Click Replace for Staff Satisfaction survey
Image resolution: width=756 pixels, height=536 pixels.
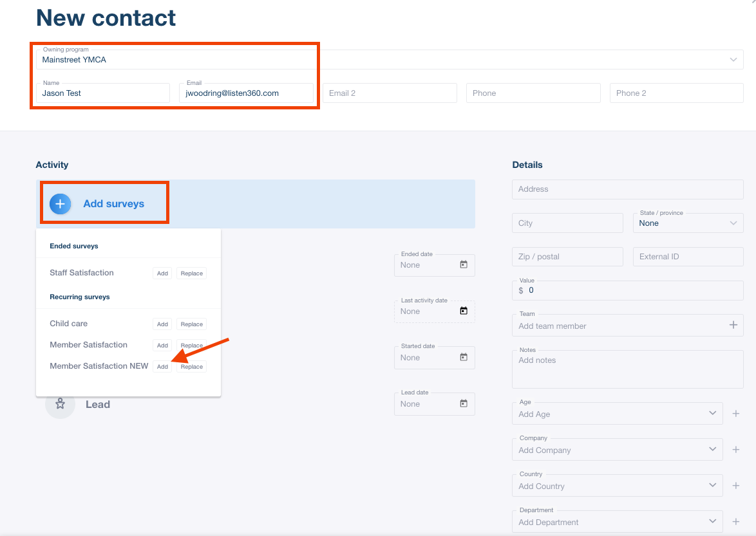click(x=192, y=273)
